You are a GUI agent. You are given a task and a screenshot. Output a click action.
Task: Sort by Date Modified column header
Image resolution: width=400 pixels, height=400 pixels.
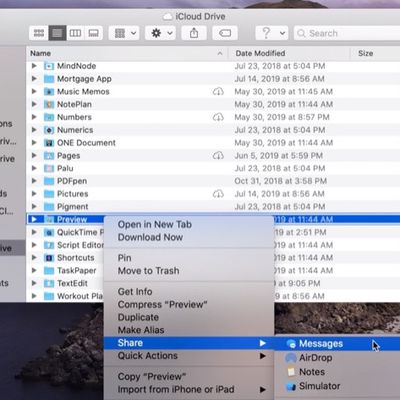point(289,53)
